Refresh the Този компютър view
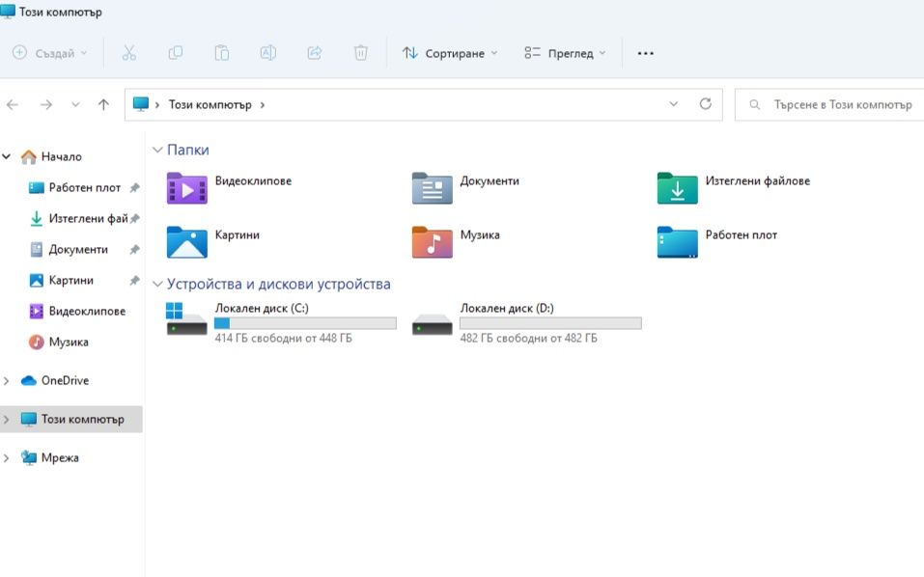The width and height of the screenshot is (924, 577). (x=706, y=104)
